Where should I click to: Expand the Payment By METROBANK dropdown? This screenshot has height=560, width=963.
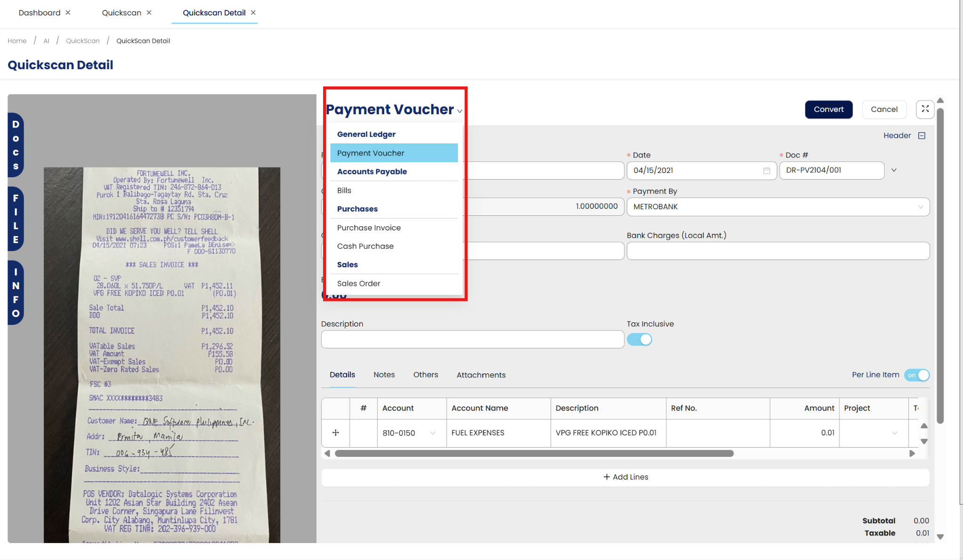(x=920, y=207)
